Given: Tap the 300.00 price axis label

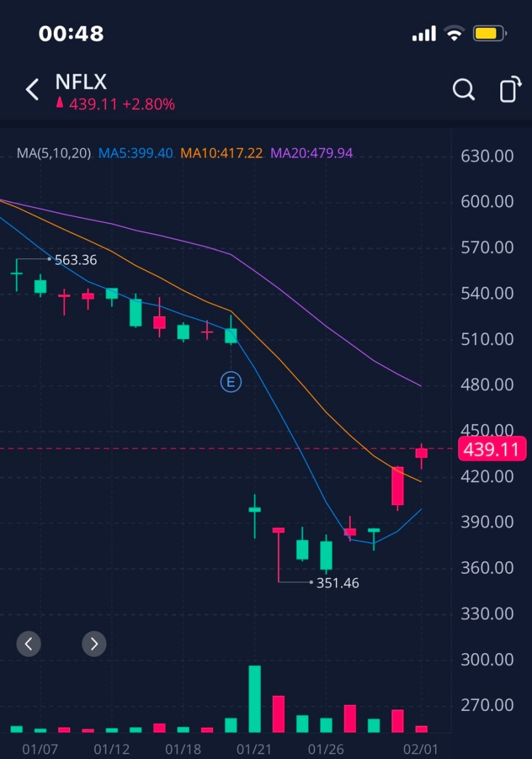Looking at the screenshot, I should (x=487, y=659).
